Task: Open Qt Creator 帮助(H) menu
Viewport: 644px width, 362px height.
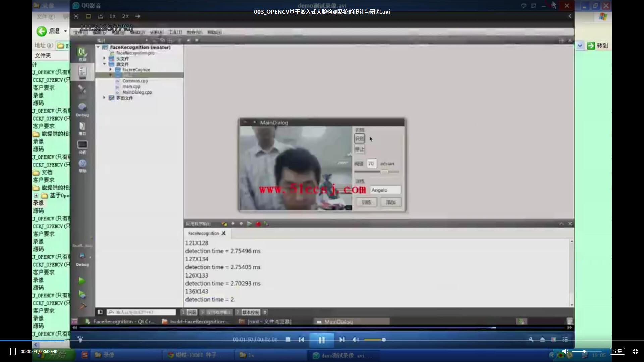Action: [214, 32]
